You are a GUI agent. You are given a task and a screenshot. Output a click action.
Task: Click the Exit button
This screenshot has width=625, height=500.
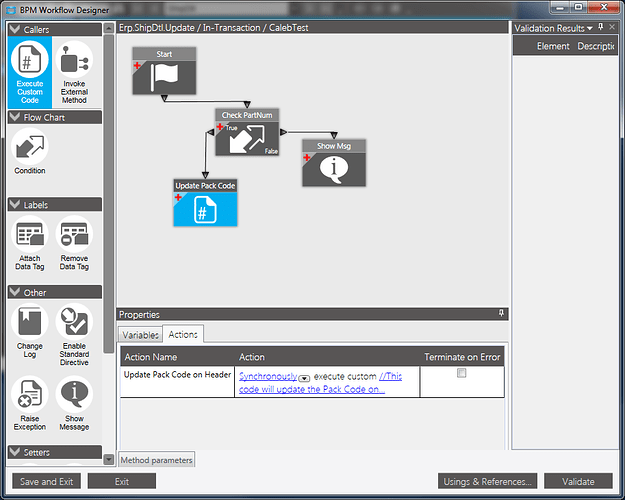point(122,481)
